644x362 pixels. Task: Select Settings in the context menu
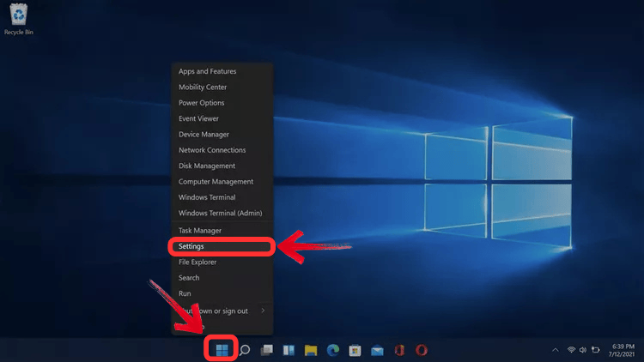222,246
